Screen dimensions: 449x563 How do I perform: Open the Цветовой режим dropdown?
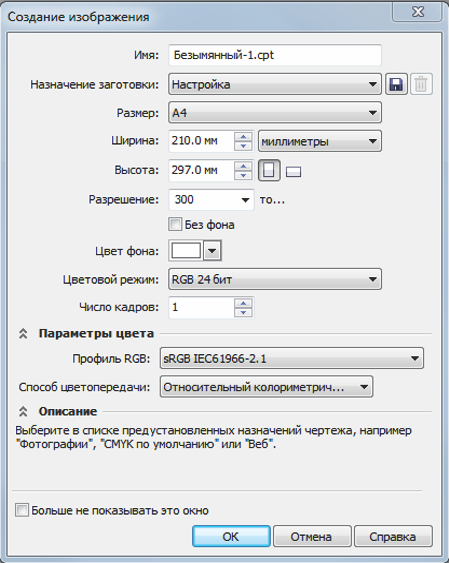(x=275, y=279)
